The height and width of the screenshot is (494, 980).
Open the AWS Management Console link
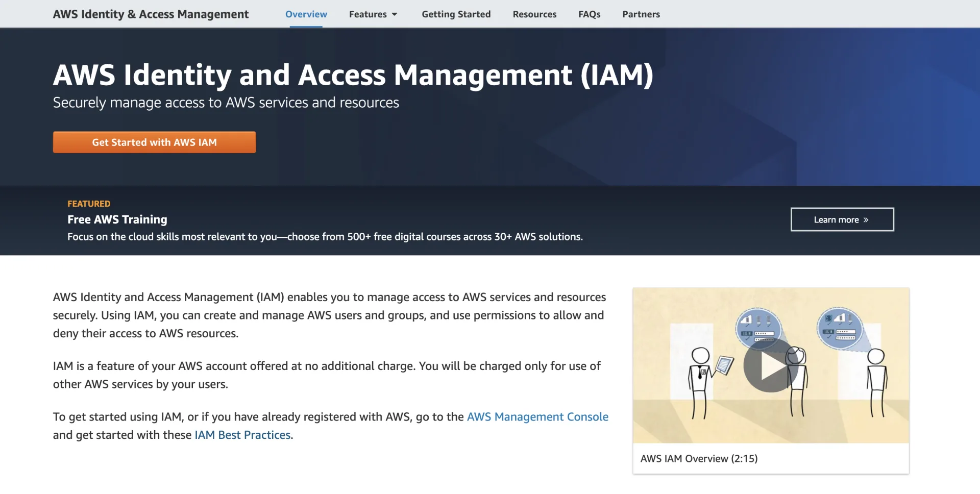(537, 417)
